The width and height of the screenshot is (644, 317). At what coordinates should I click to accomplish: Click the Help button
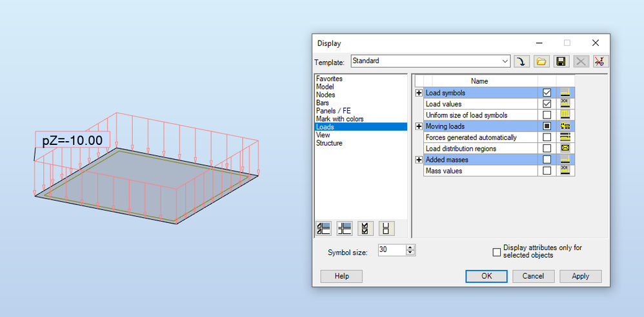341,276
